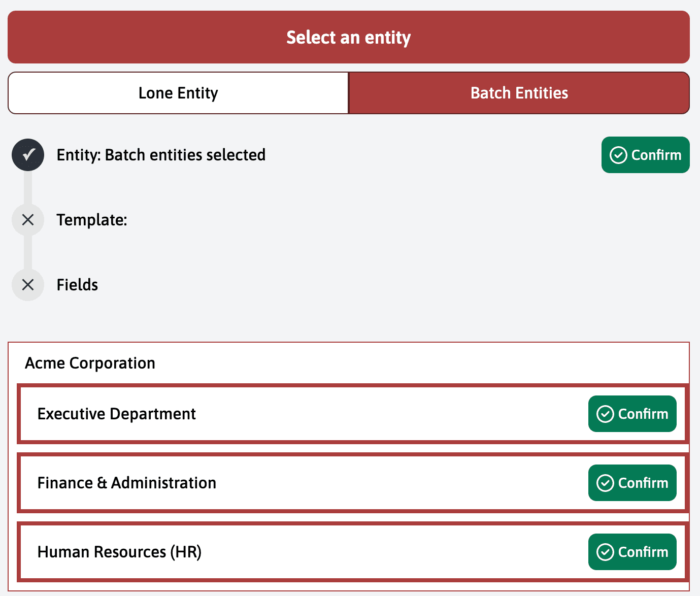Click circle-check icon in Finance & Administration's Confirm
Viewport: 700px width, 596px height.
pos(605,483)
